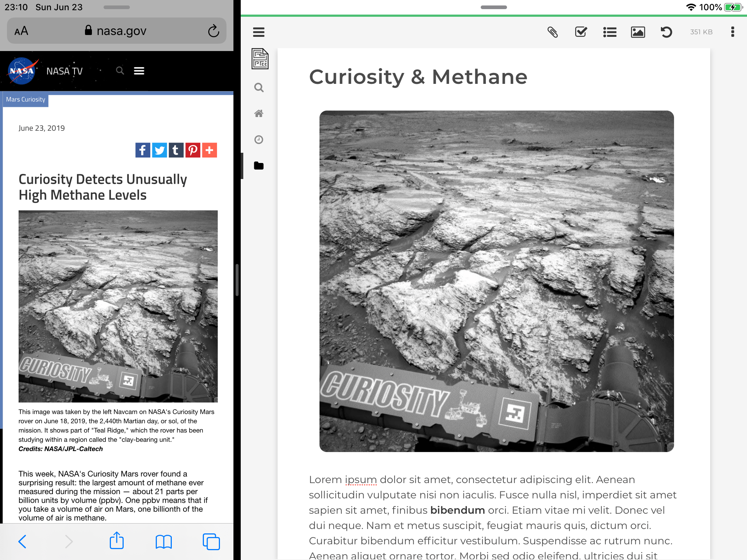Viewport: 747px width, 560px height.
Task: Attach a file with paperclip icon
Action: coord(553,32)
